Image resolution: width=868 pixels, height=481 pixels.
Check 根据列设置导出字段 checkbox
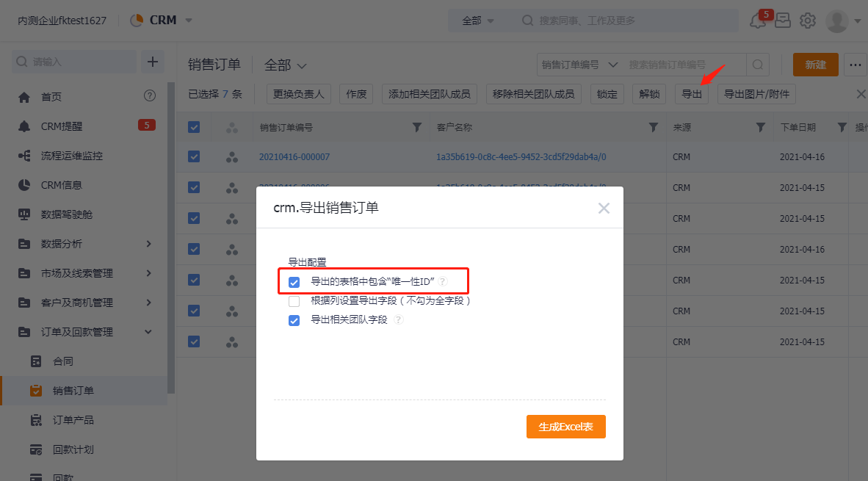[294, 301]
